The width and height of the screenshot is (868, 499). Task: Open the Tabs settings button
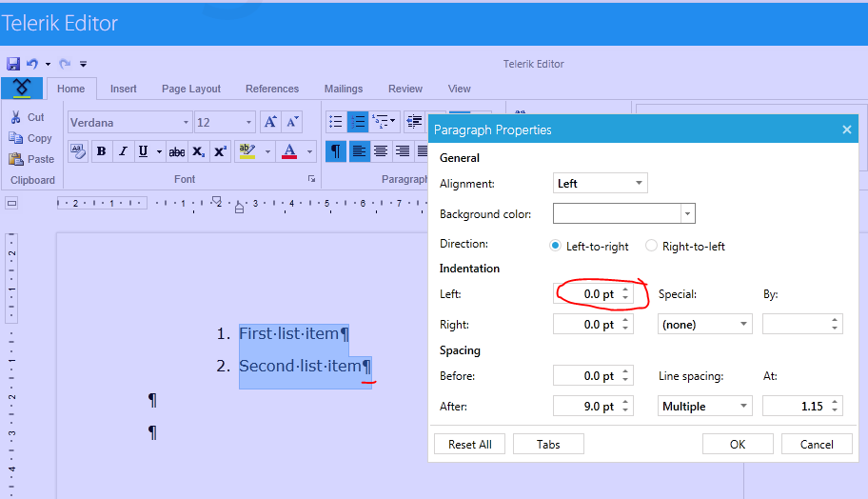tap(548, 444)
